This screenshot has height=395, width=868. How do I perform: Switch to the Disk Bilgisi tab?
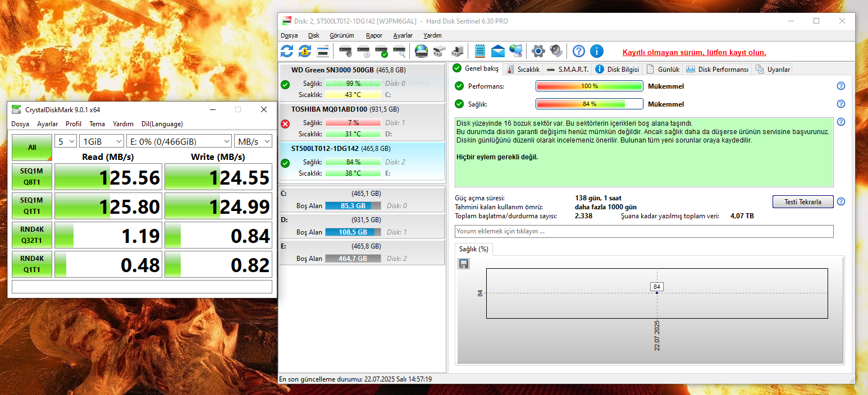(x=617, y=69)
